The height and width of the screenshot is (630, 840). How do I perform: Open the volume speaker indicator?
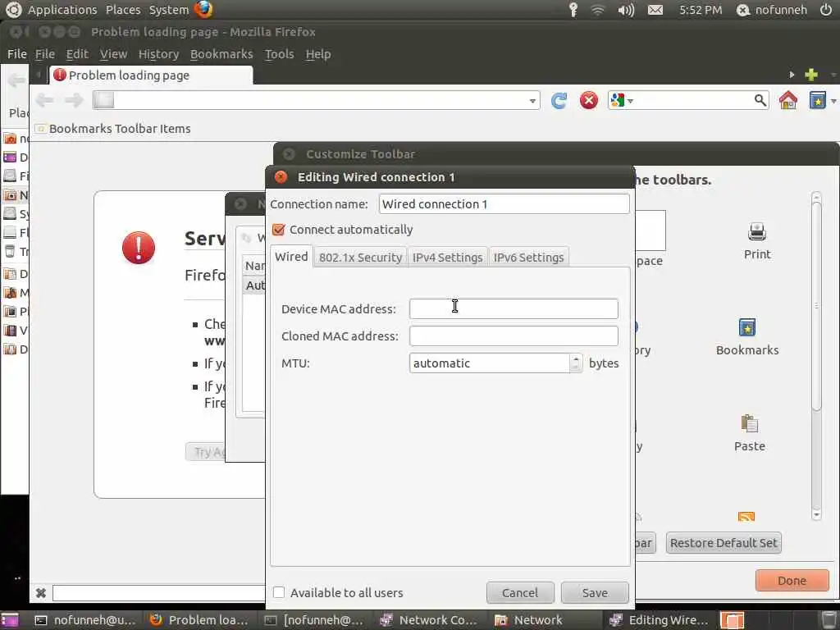pyautogui.click(x=626, y=10)
